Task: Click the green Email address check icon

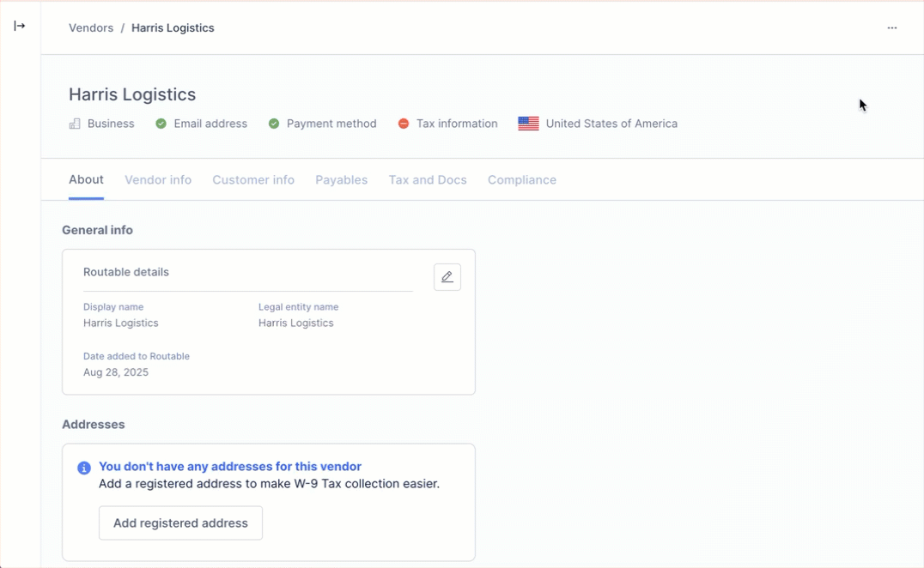Action: (x=161, y=124)
